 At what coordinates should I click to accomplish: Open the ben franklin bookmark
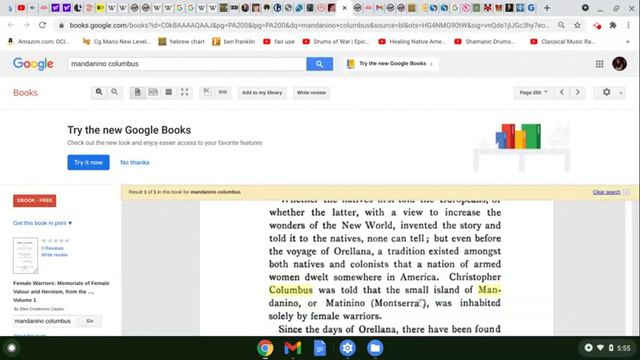coord(234,42)
